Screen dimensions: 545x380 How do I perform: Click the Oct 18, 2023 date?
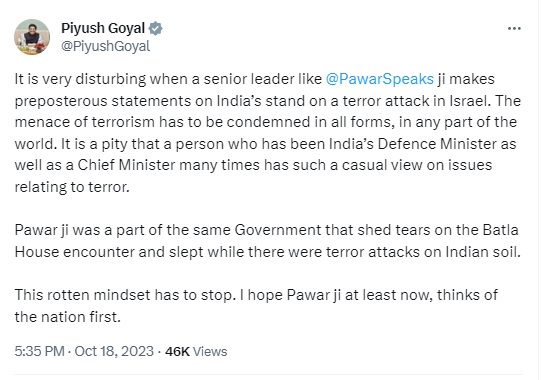[x=114, y=351]
